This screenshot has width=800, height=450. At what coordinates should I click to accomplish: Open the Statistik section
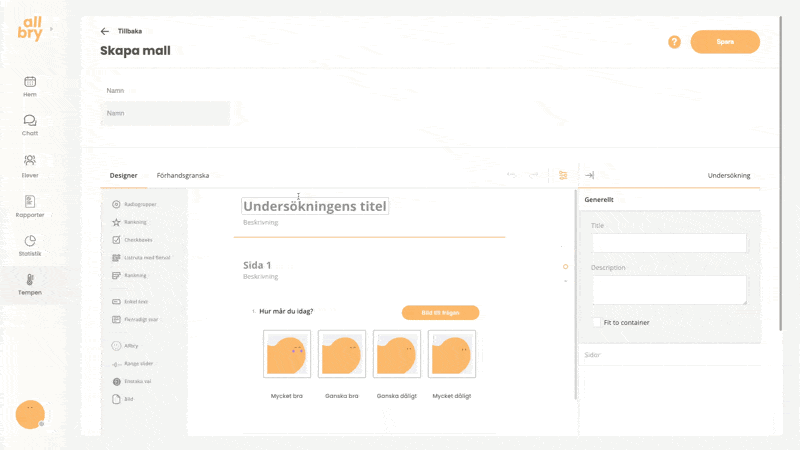[x=30, y=245]
